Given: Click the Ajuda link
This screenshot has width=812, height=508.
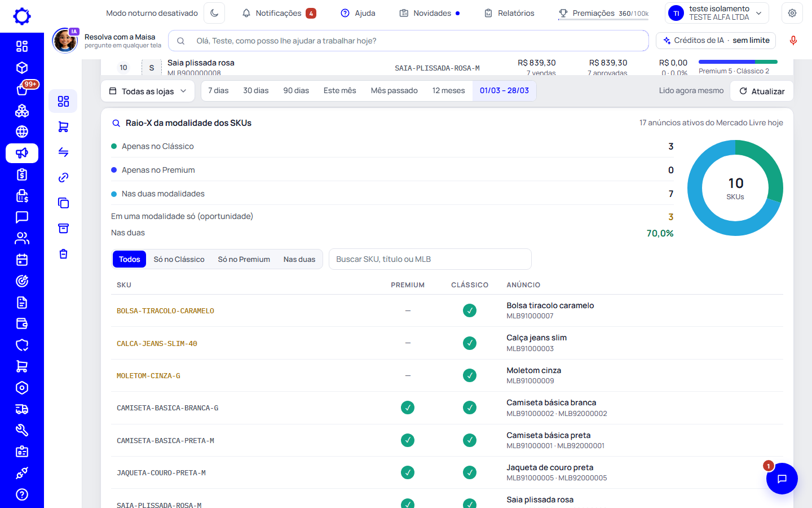Looking at the screenshot, I should pos(358,13).
